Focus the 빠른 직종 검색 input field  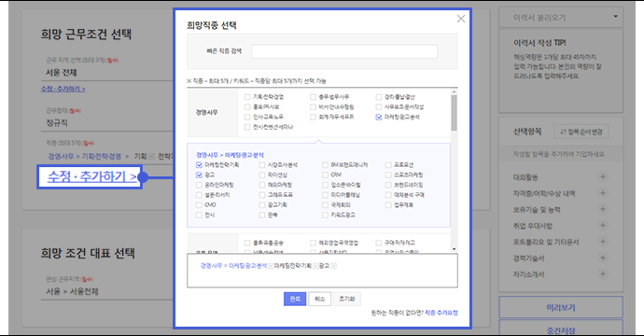(x=344, y=51)
